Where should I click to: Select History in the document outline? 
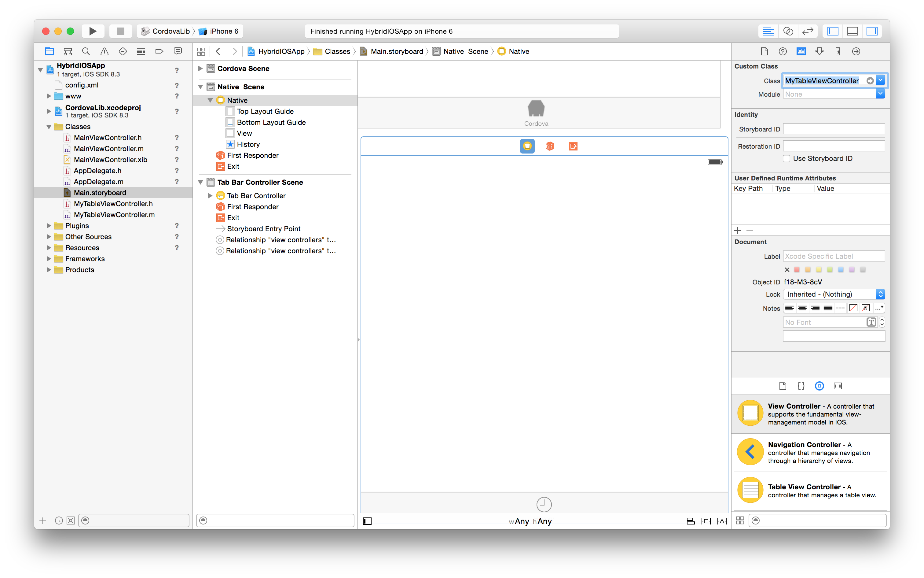248,144
